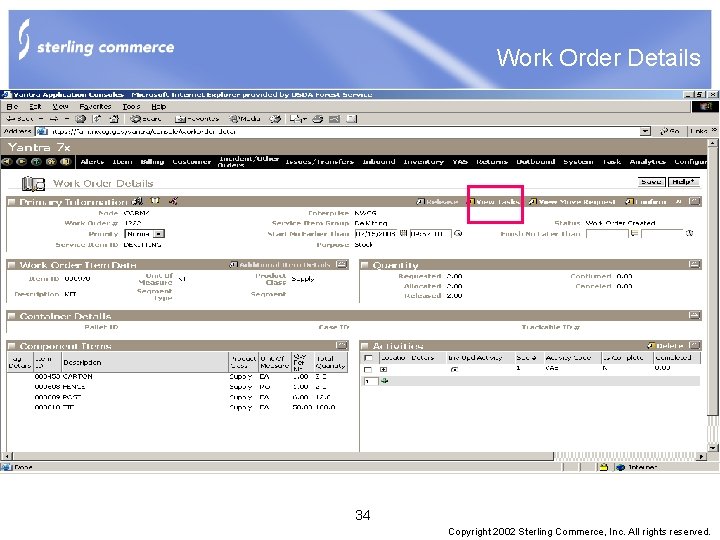Collapse Activities panel corner icon
The image size is (720, 540).
[695, 345]
